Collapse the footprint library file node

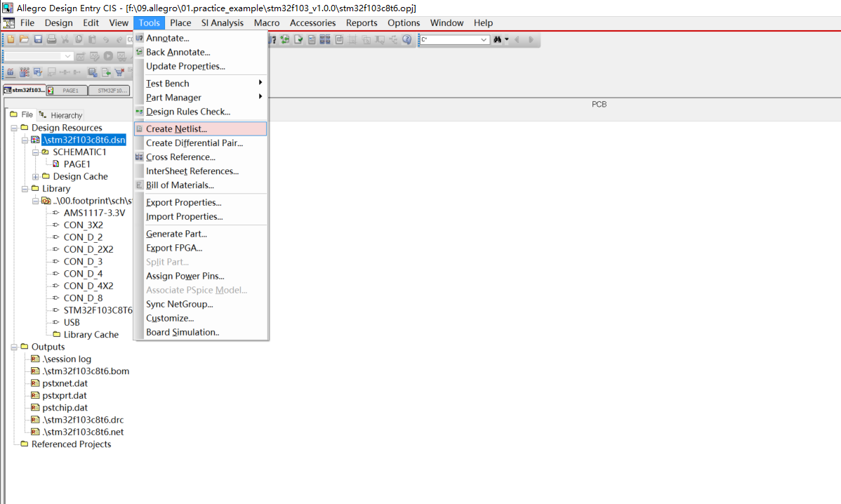click(x=35, y=201)
